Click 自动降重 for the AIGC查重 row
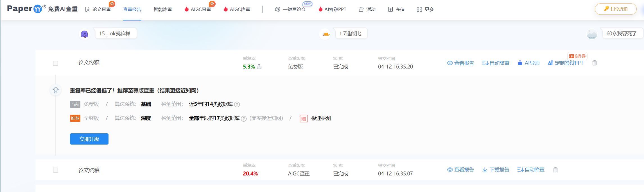644x192 pixels. click(x=531, y=170)
